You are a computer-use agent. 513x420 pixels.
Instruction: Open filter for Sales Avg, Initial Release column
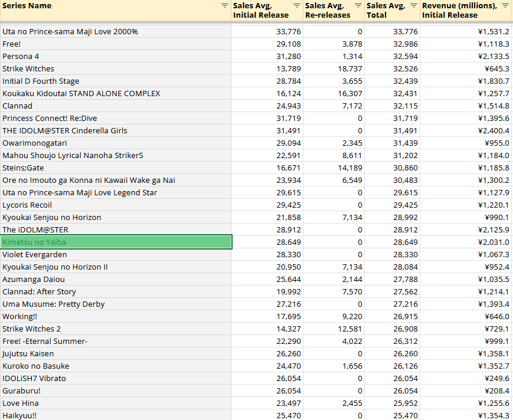pyautogui.click(x=296, y=5)
